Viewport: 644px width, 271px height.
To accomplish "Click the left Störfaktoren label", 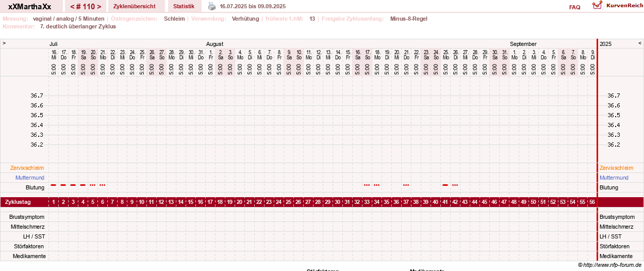I will pyautogui.click(x=28, y=246).
